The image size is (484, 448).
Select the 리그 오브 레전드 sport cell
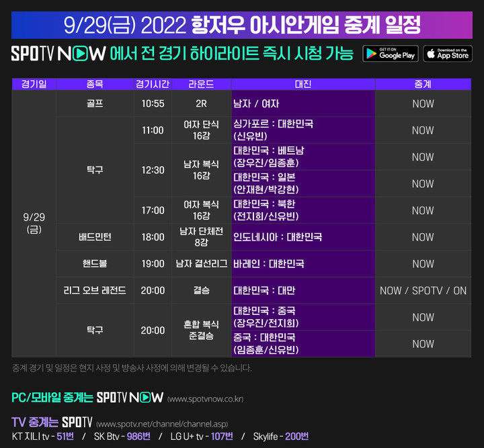95,290
